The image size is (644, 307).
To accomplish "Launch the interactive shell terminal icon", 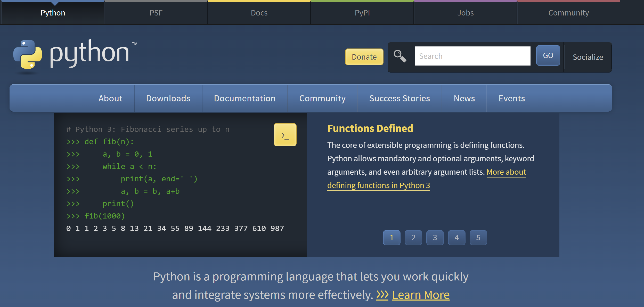I will pos(285,135).
